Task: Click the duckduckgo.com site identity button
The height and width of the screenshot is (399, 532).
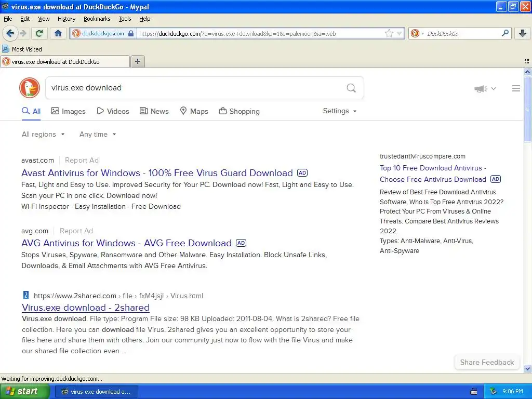Action: click(x=103, y=34)
